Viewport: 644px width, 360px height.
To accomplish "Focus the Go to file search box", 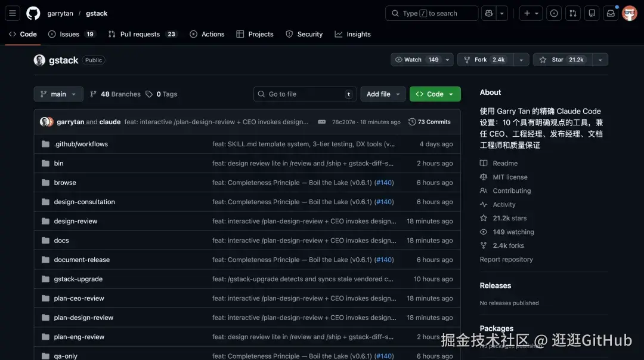I will tap(305, 94).
